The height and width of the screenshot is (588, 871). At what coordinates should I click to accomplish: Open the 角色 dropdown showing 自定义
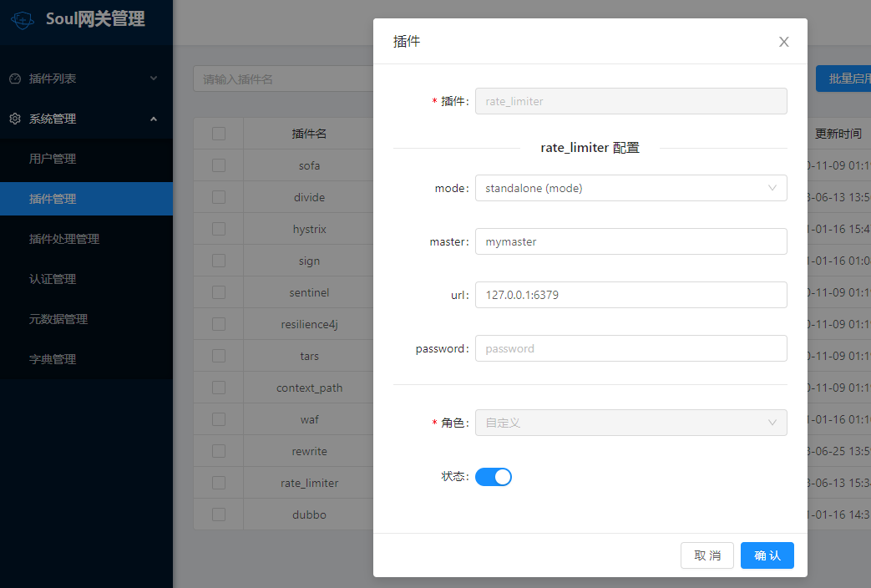click(630, 423)
